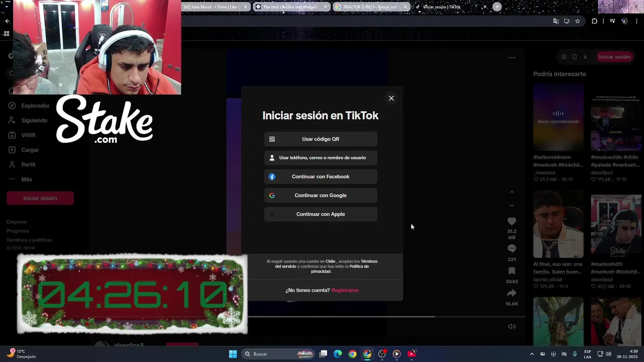Open the Registrarse sign-up link
This screenshot has height=362, width=644.
coord(345,290)
